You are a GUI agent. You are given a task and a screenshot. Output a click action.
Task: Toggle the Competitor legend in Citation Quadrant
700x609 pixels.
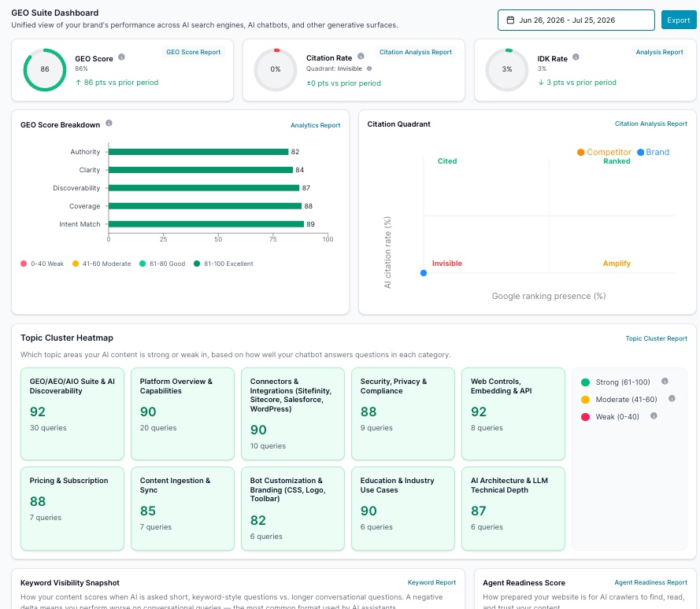[x=604, y=152]
